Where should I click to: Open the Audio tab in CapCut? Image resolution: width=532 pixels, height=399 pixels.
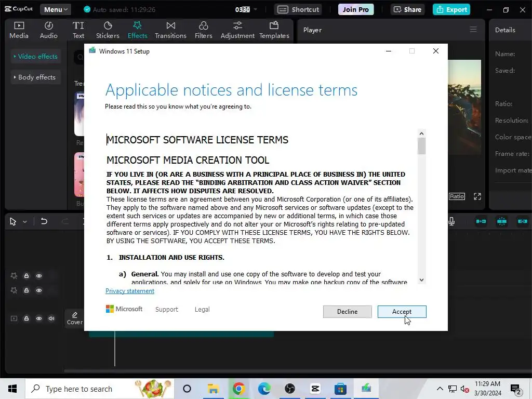[x=48, y=30]
